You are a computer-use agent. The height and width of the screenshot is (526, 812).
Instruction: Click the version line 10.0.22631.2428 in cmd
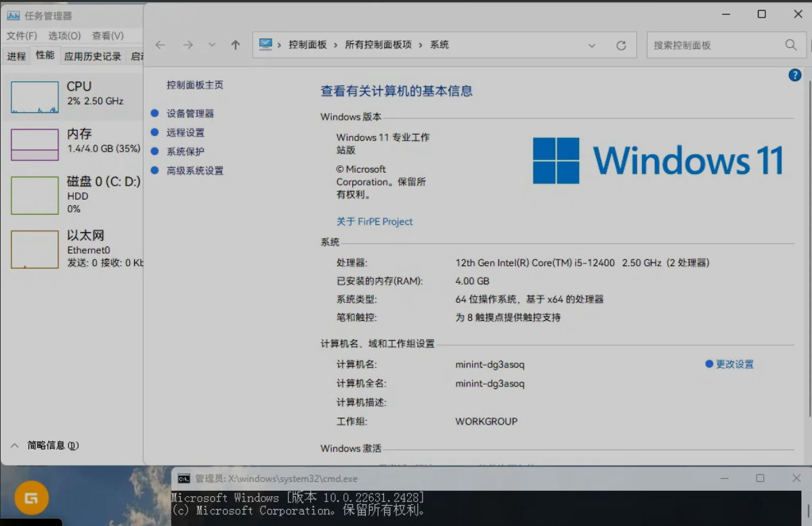pyautogui.click(x=298, y=498)
